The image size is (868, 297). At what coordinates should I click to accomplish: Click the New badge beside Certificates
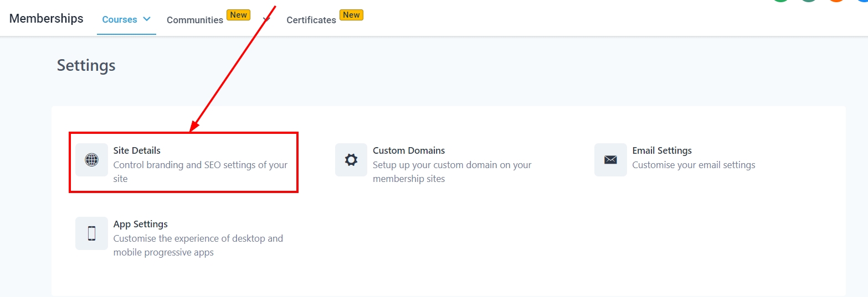(351, 15)
